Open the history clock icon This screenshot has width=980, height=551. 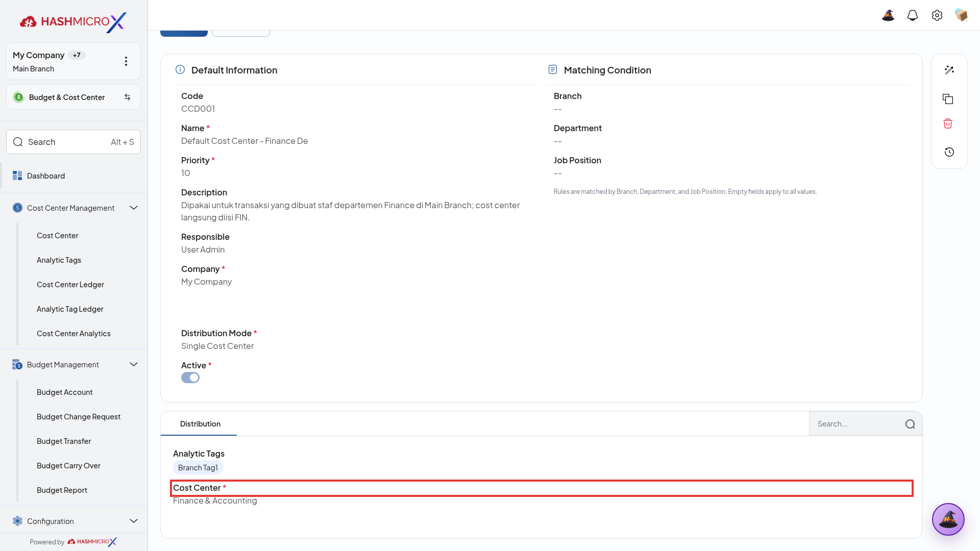tap(949, 152)
